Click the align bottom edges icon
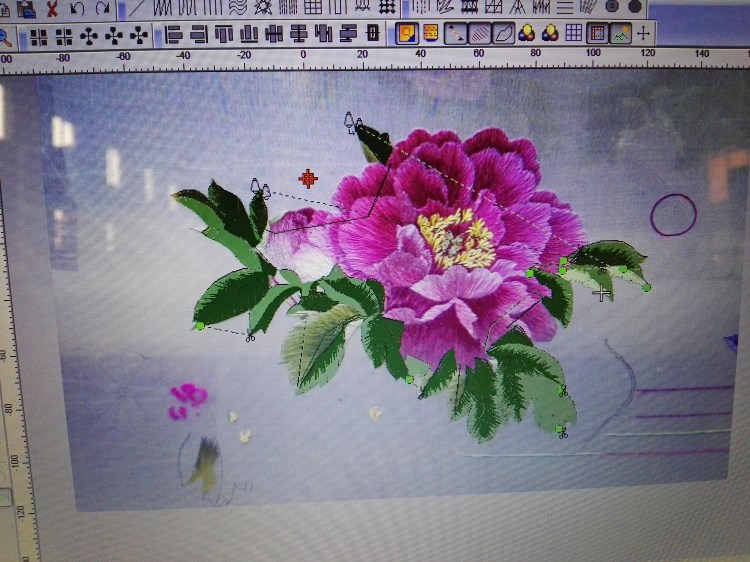Screen dimensions: 750x562 click(249, 35)
